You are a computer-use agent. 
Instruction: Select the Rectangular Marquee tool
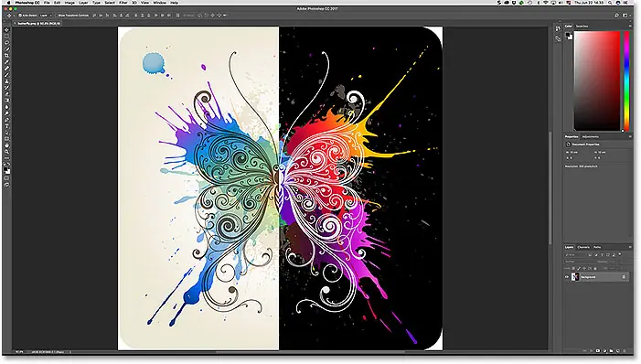[x=6, y=36]
